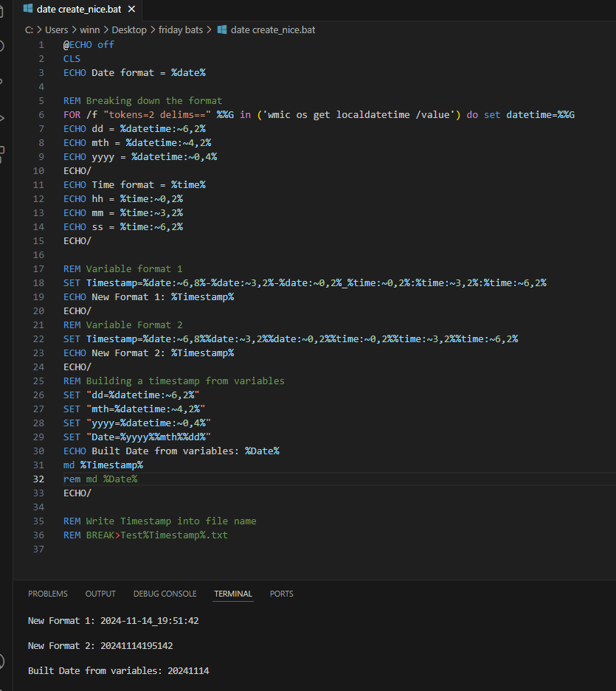Open the Search view in the activity bar

(x=2, y=46)
